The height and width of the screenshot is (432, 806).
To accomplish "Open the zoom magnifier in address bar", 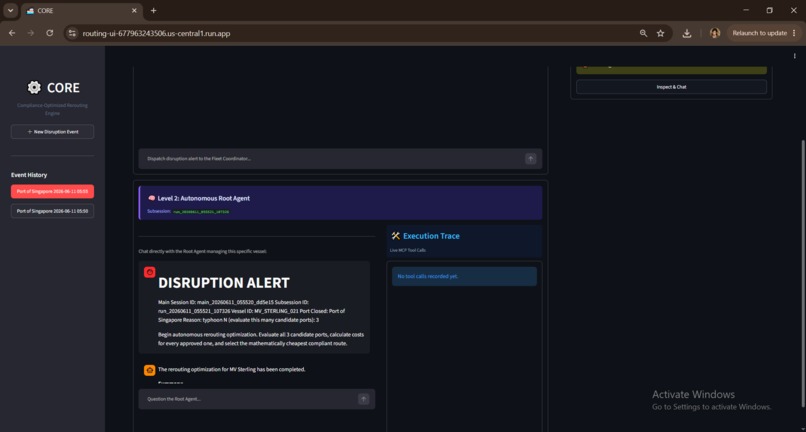I will [644, 33].
